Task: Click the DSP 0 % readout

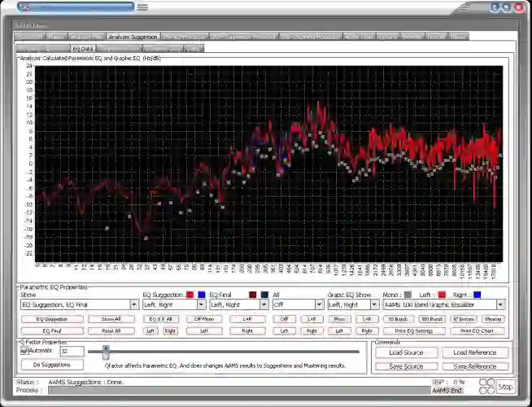Action: (448, 382)
